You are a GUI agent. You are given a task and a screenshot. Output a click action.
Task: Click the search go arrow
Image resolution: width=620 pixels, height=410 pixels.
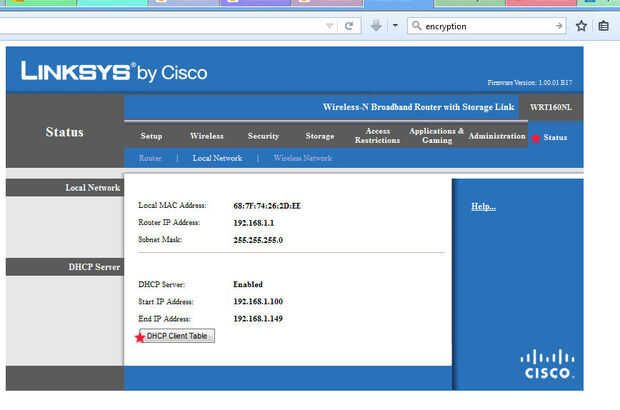point(559,26)
